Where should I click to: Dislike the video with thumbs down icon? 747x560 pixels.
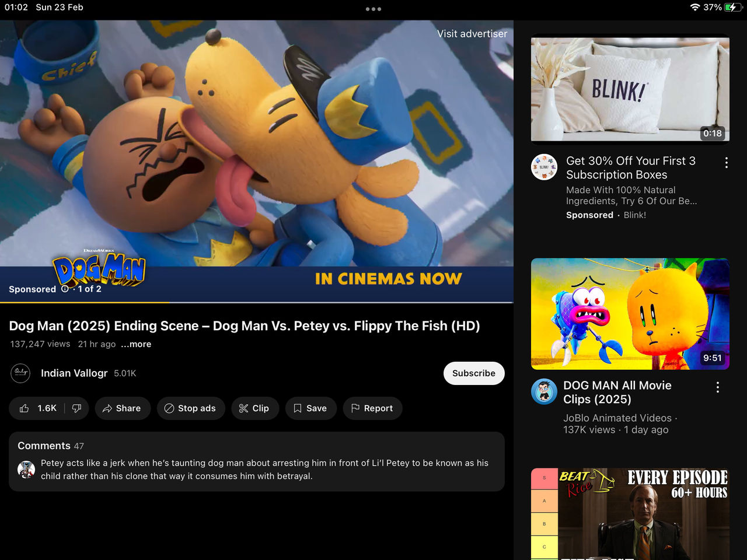point(76,408)
